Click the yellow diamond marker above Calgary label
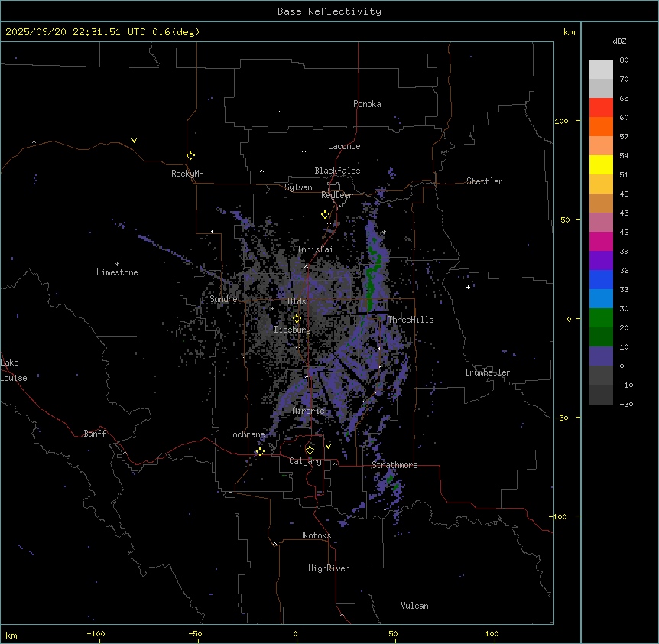 pos(310,450)
